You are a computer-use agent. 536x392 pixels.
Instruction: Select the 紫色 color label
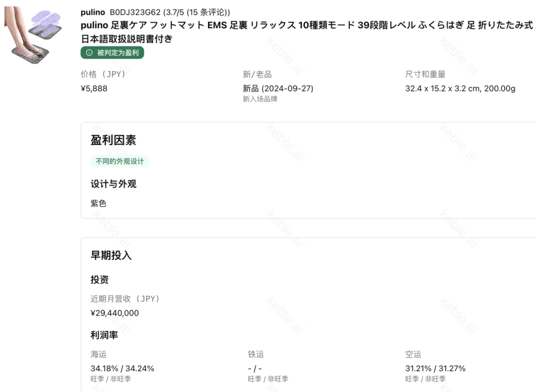tap(98, 203)
